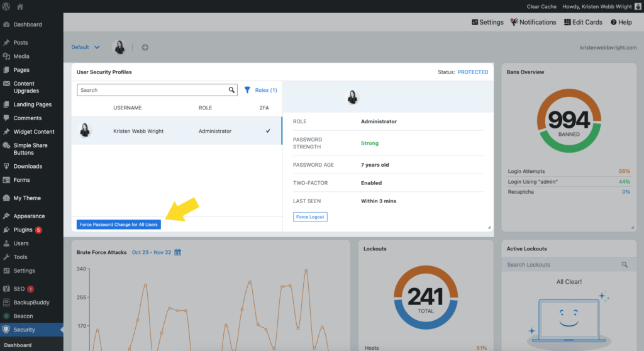The width and height of the screenshot is (644, 351).
Task: Click the sidebar Settings sliders icon
Action: pos(6,271)
